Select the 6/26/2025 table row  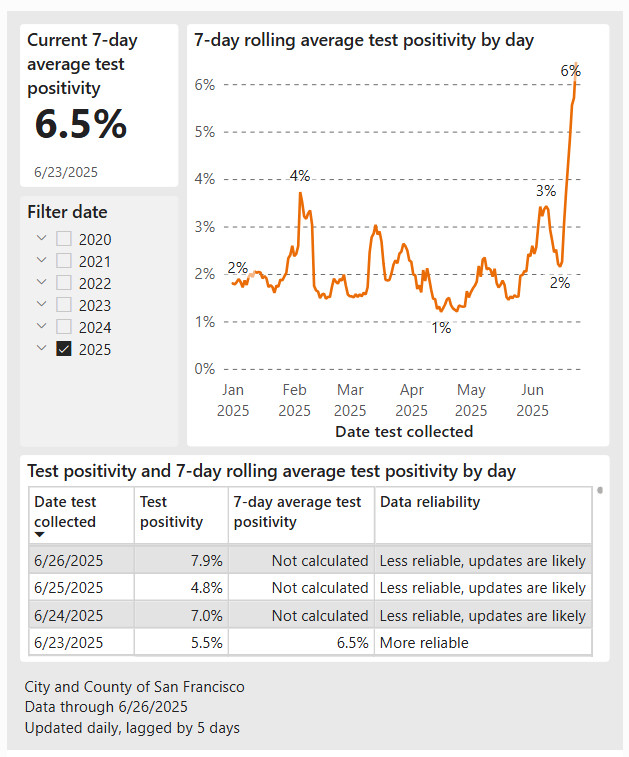tap(310, 560)
